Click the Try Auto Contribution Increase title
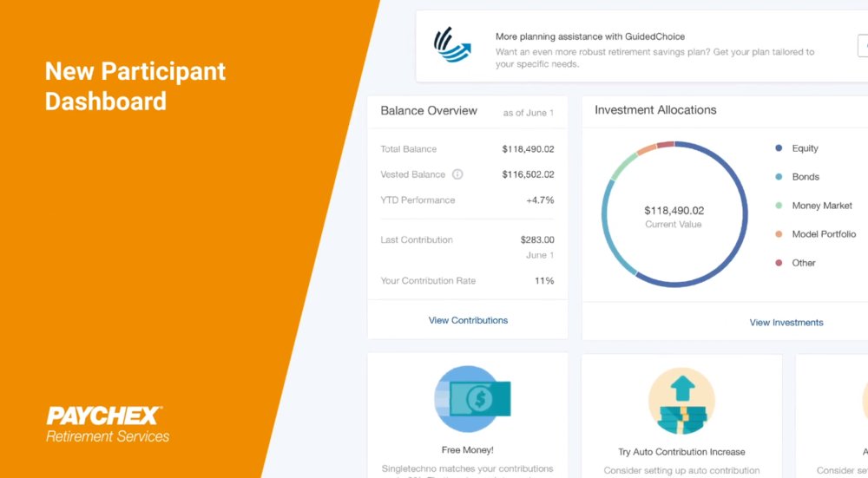868x478 pixels. coord(681,452)
